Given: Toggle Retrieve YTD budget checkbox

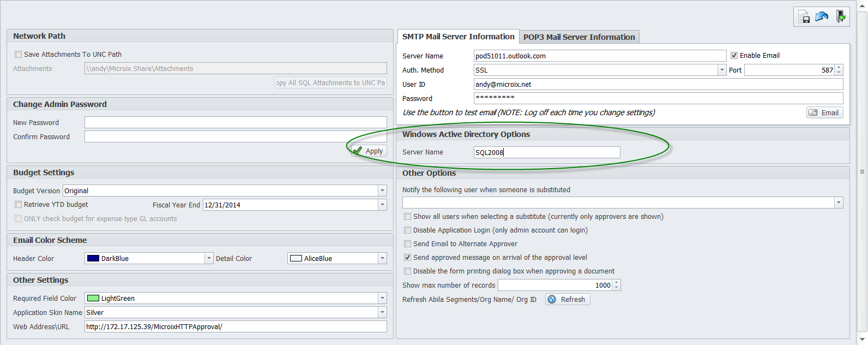Looking at the screenshot, I should pyautogui.click(x=19, y=205).
